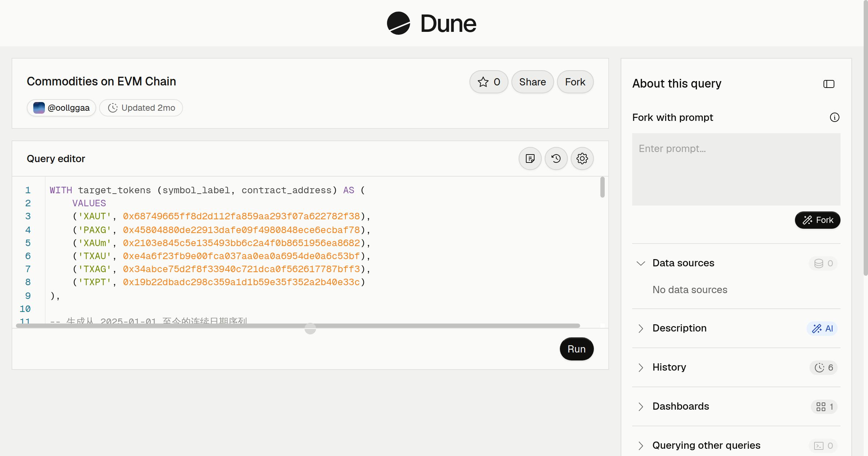Expand the Dashboards section
Screen dimensions: 868x456
(641, 406)
